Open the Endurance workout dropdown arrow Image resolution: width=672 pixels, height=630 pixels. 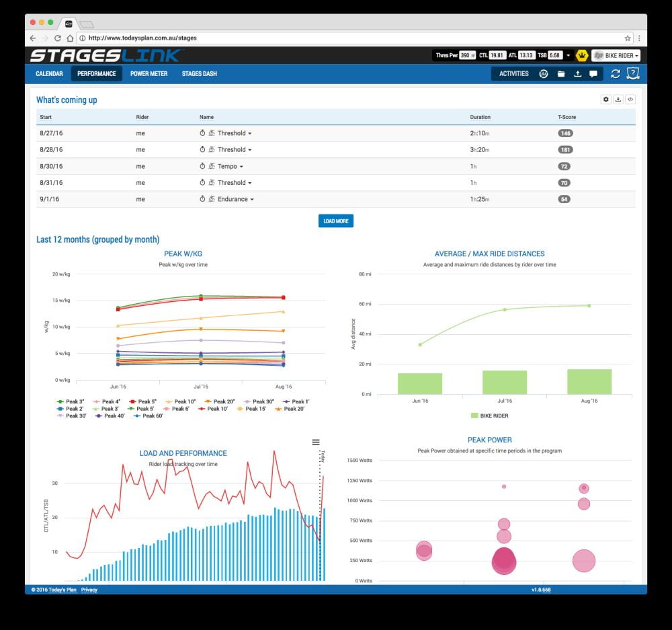coord(252,200)
